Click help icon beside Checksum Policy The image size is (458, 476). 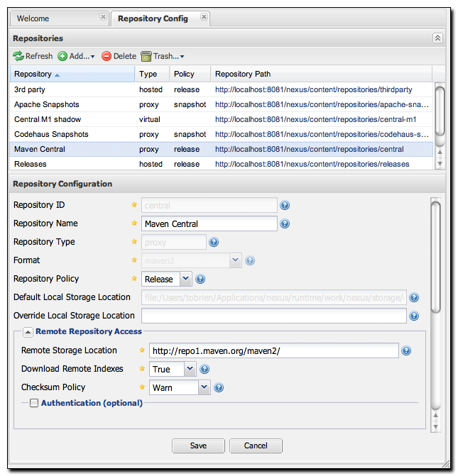tap(219, 388)
